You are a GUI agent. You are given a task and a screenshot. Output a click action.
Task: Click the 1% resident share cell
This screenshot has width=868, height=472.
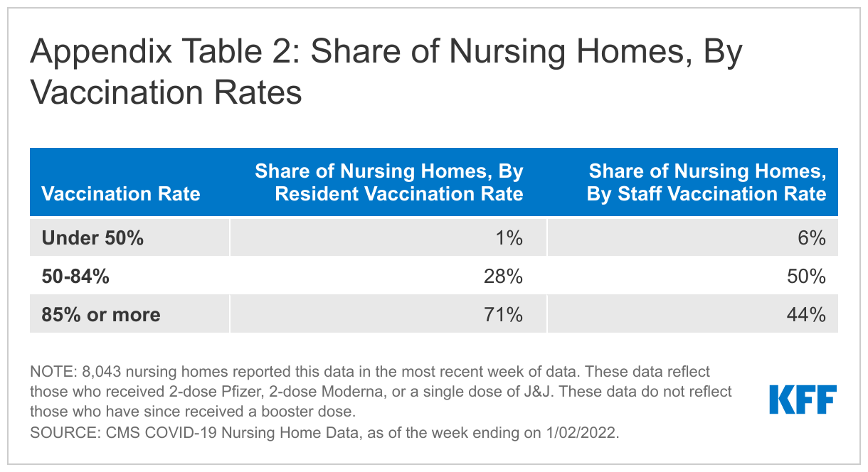coord(388,237)
